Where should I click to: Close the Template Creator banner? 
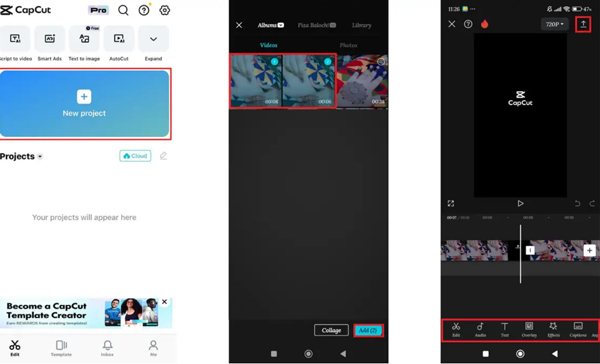point(165,302)
